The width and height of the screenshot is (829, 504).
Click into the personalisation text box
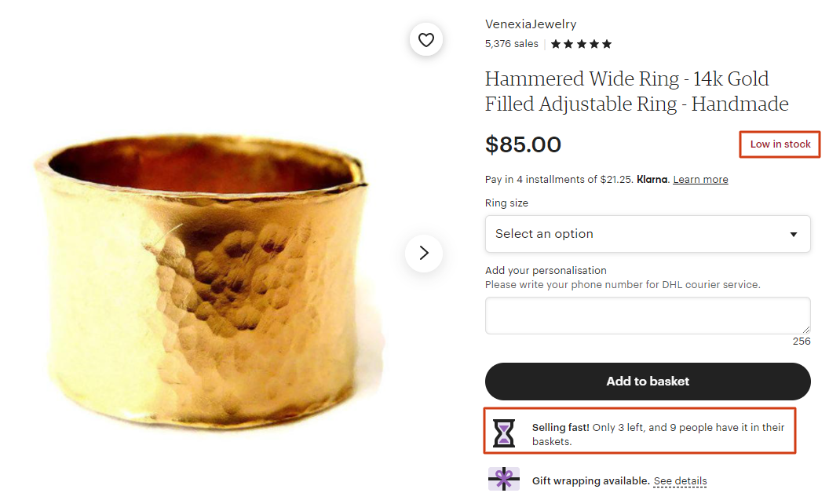[647, 316]
